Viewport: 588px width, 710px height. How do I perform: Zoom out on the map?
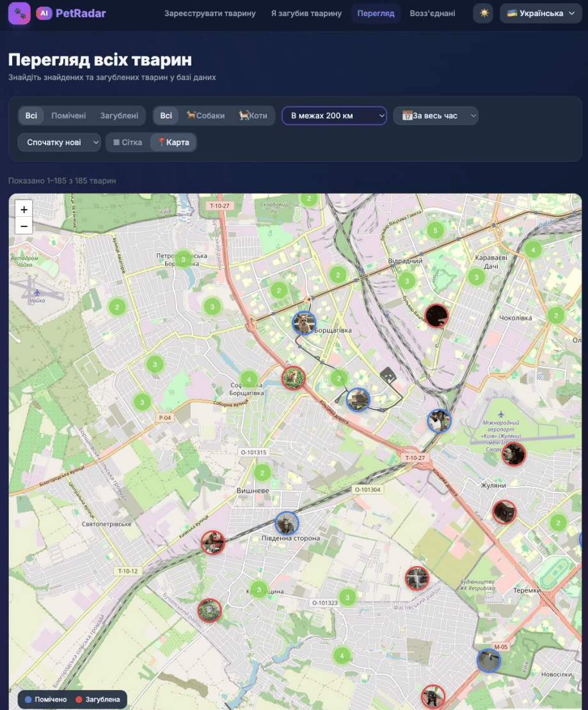tap(24, 226)
